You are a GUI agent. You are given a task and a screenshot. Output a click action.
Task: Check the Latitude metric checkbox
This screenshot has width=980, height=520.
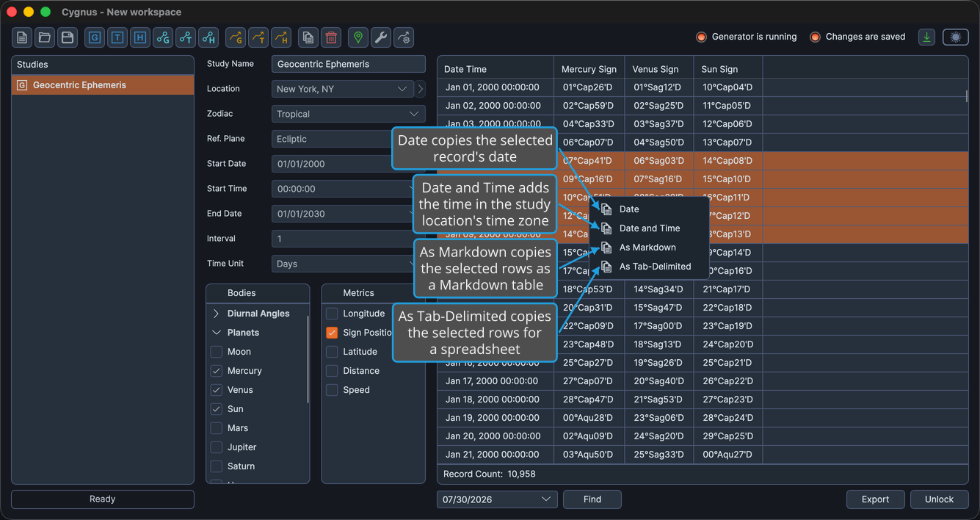[x=332, y=352]
